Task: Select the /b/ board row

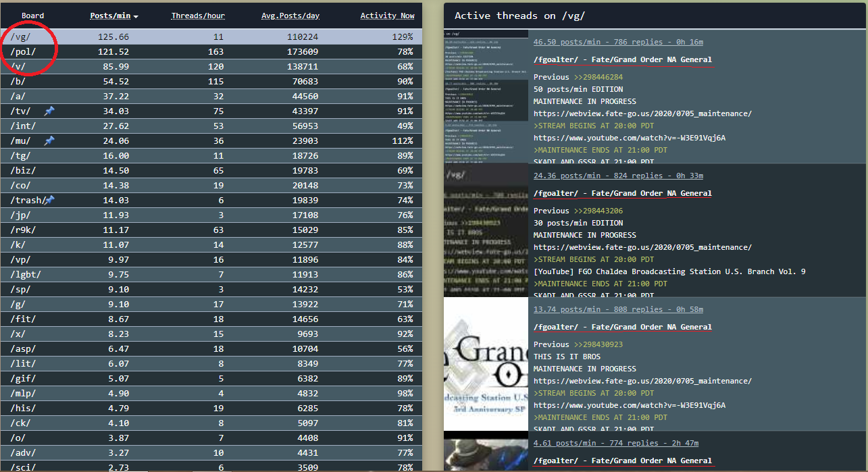Action: pyautogui.click(x=212, y=81)
